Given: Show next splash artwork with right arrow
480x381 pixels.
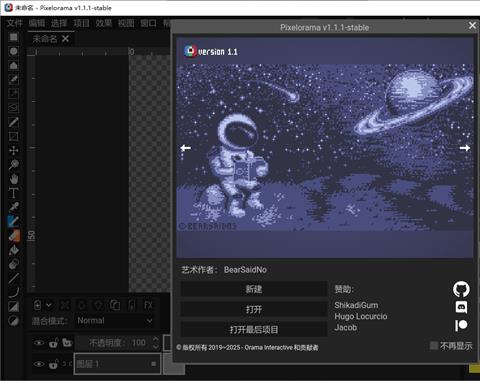Looking at the screenshot, I should [x=465, y=148].
